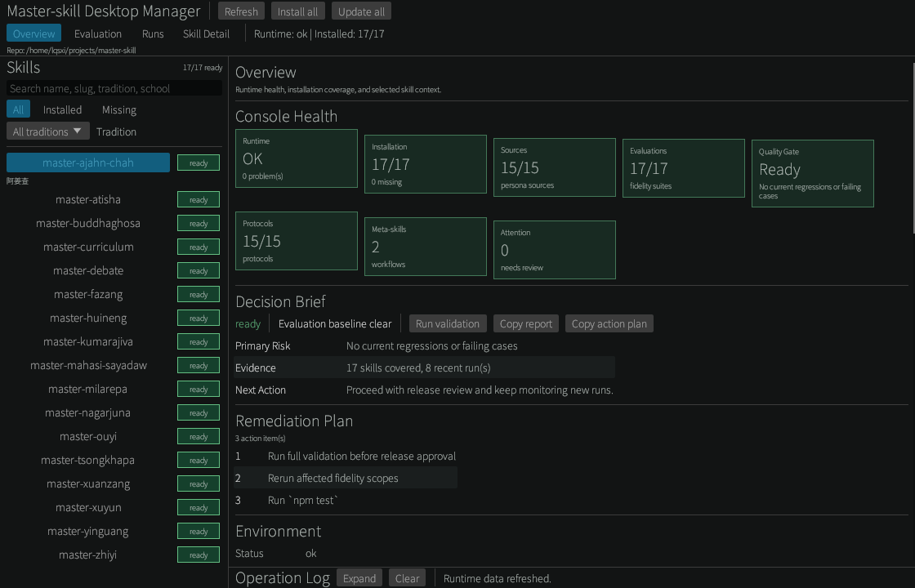Click the Next Action row
Screen dimensions: 915x588
[424, 390]
